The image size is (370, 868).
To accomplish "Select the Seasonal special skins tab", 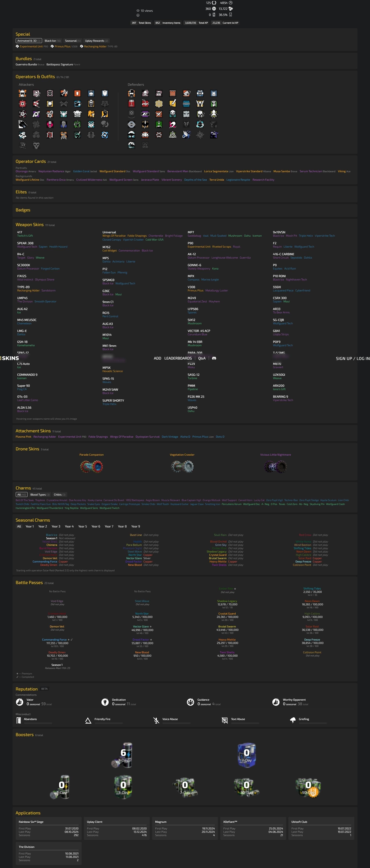I will 73,41.
